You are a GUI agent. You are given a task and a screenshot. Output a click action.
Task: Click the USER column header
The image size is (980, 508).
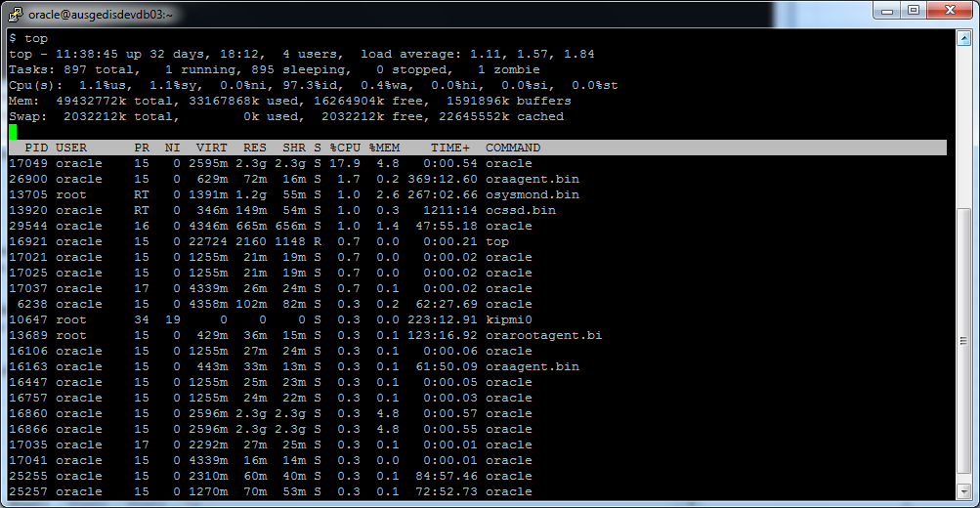(x=71, y=148)
